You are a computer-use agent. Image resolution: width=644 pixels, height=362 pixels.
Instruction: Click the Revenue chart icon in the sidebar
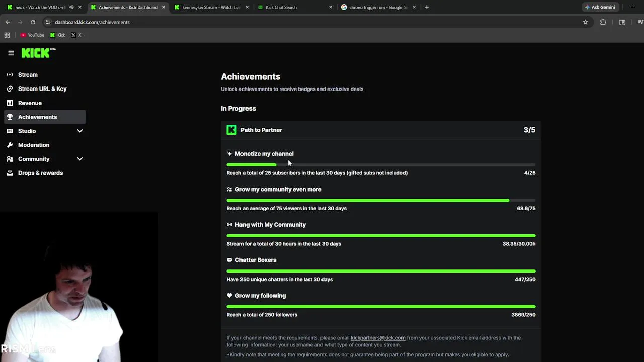(x=10, y=103)
